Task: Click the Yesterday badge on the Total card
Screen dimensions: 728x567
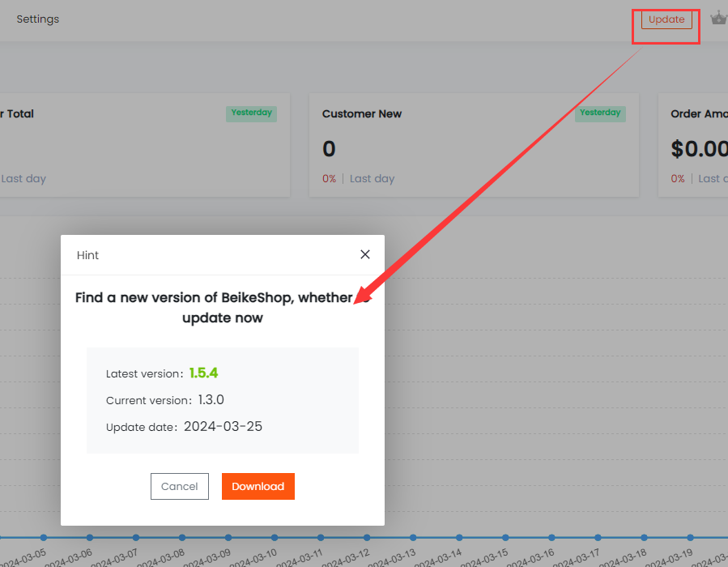Action: click(x=251, y=113)
